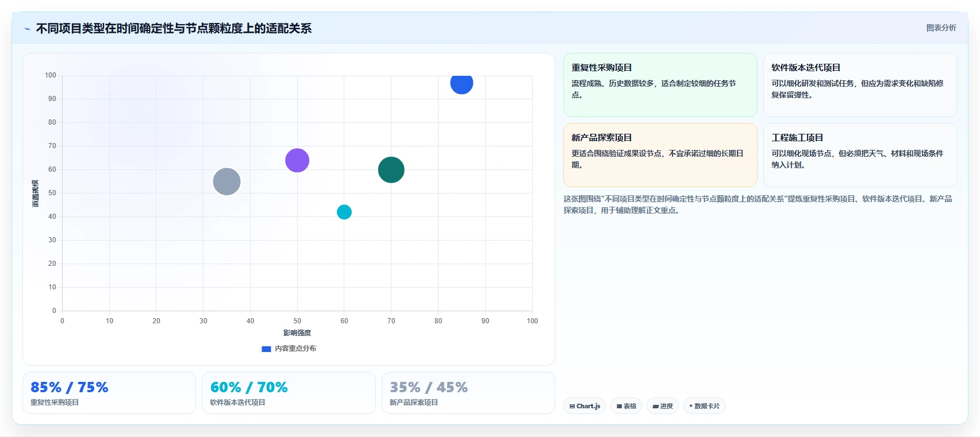
Task: Click the 图表分析 label in header
Action: [x=941, y=28]
